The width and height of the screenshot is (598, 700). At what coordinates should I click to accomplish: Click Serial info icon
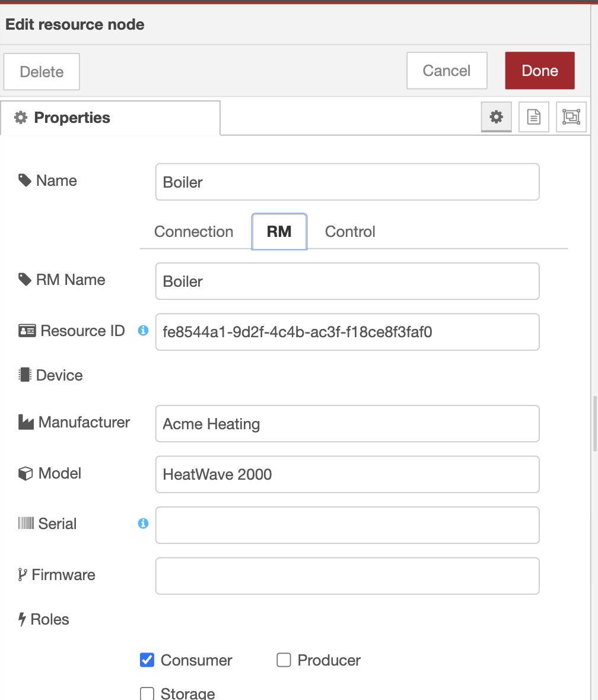[x=143, y=523]
